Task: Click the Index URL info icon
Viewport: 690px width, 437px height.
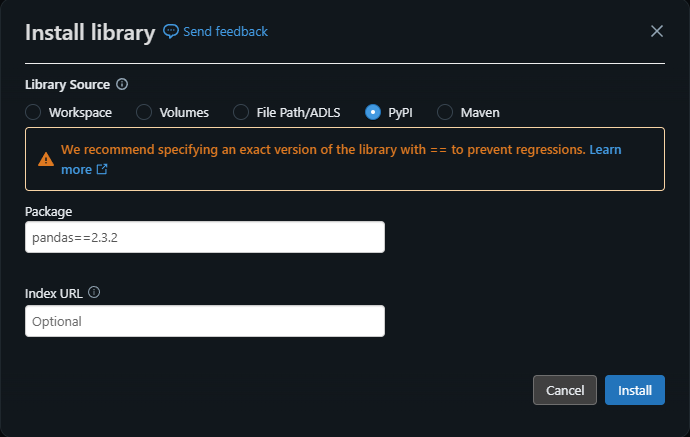Action: (94, 293)
